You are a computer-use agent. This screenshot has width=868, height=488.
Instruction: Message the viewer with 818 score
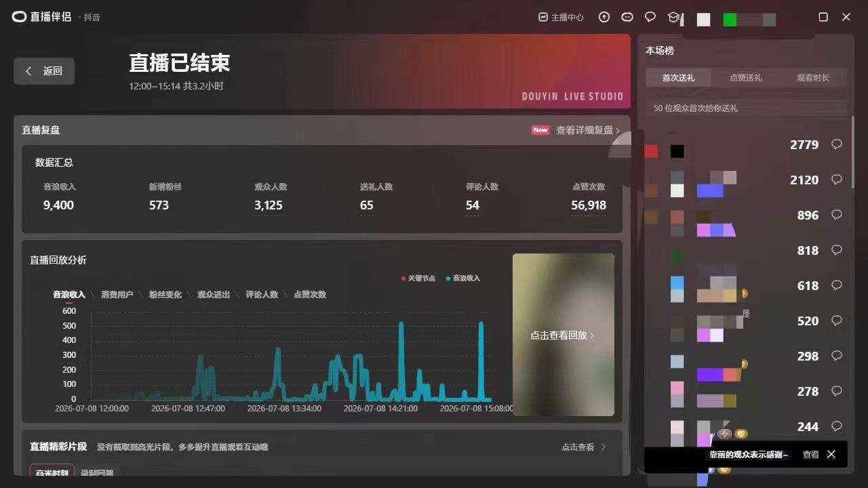pyautogui.click(x=837, y=250)
